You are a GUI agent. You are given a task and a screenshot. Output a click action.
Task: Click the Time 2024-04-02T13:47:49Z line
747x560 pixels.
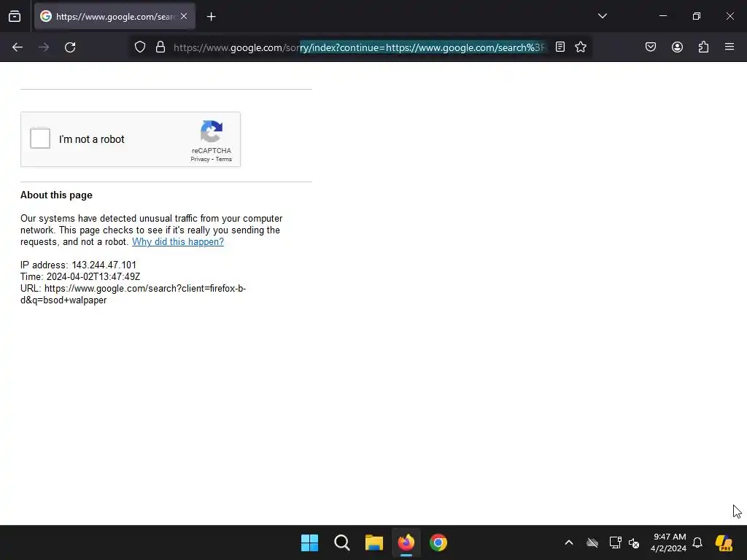tap(80, 276)
